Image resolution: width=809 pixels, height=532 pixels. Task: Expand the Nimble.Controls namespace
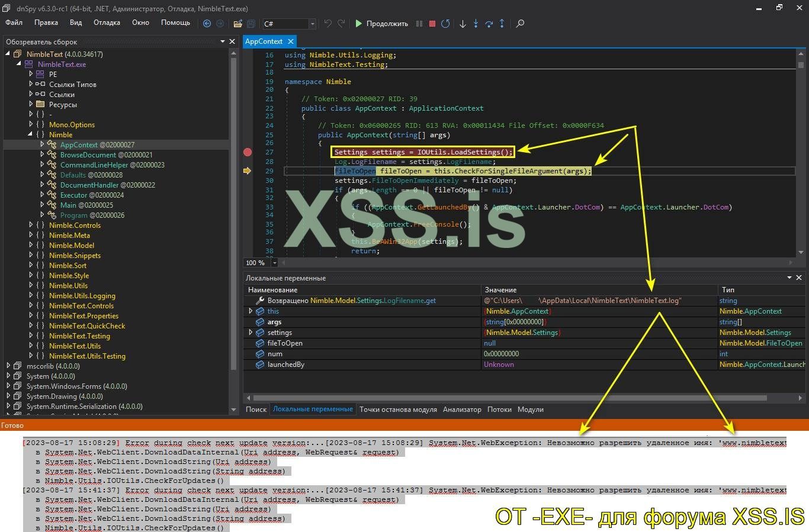pyautogui.click(x=31, y=225)
